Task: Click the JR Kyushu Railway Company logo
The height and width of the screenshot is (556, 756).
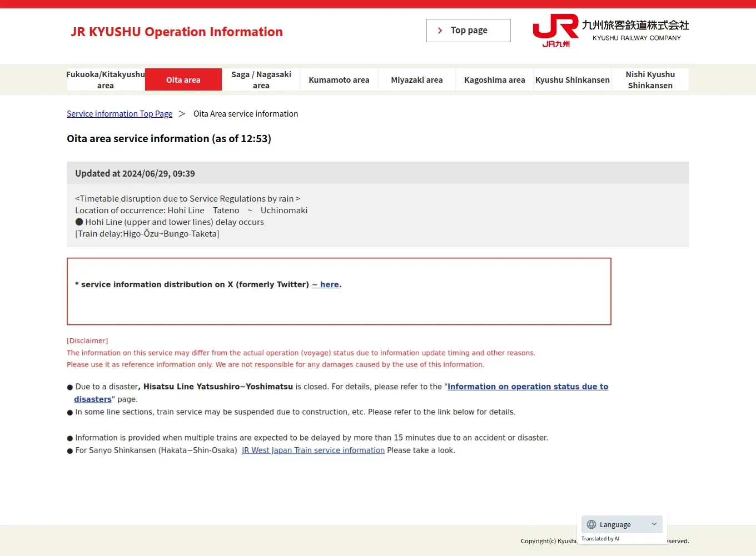Action: [610, 31]
